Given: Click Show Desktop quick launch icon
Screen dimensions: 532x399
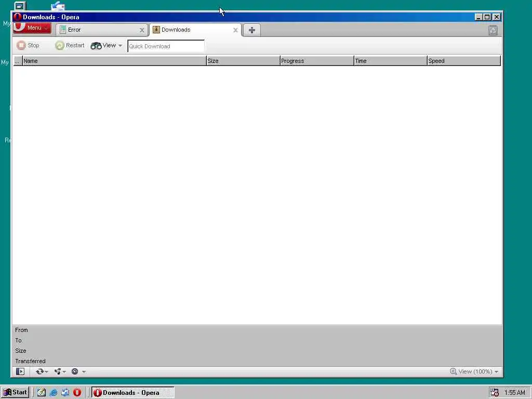Looking at the screenshot, I should click(x=42, y=393).
